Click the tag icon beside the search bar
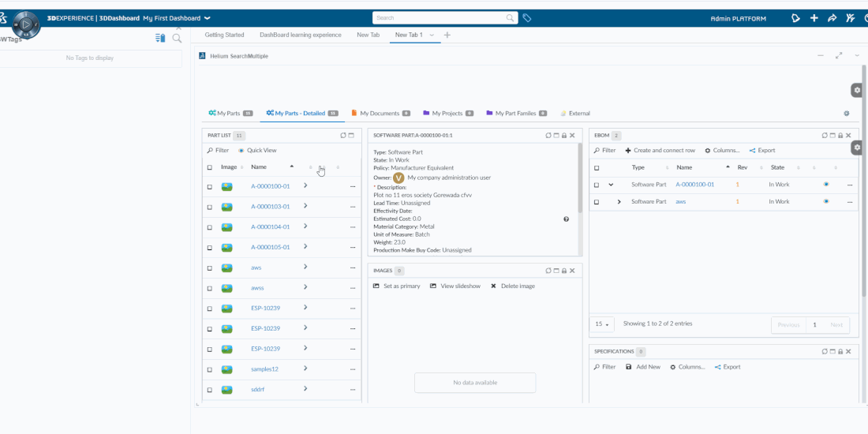Screen dimensions: 868x434 click(x=527, y=17)
